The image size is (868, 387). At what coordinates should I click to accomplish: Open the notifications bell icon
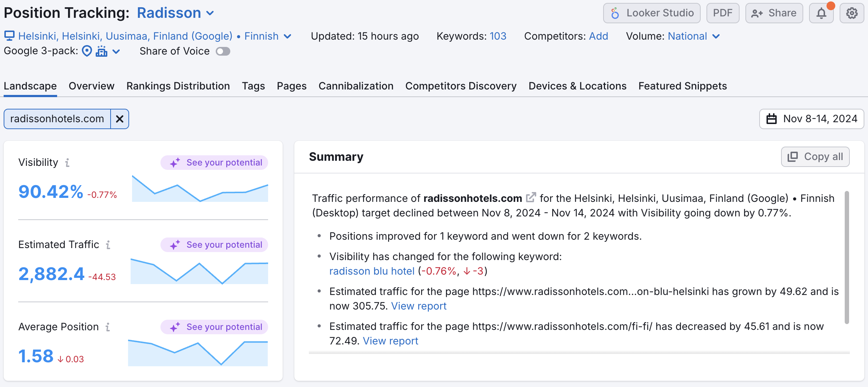click(821, 13)
